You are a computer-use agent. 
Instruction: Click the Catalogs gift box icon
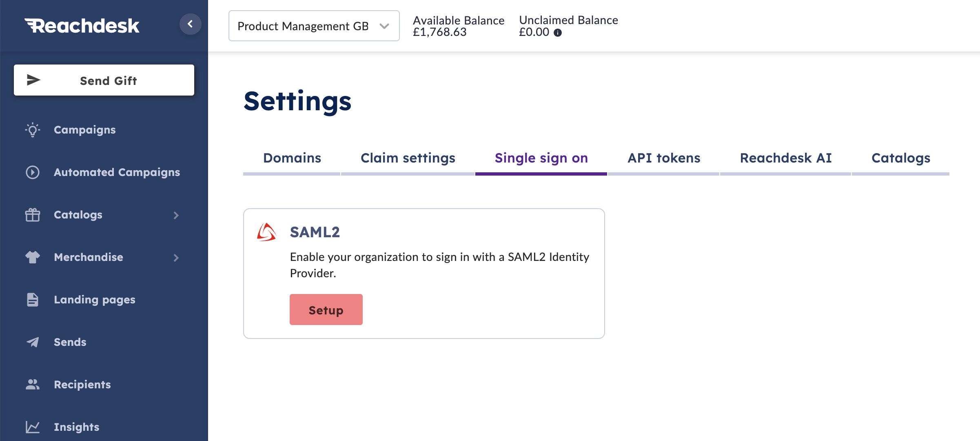(x=33, y=215)
